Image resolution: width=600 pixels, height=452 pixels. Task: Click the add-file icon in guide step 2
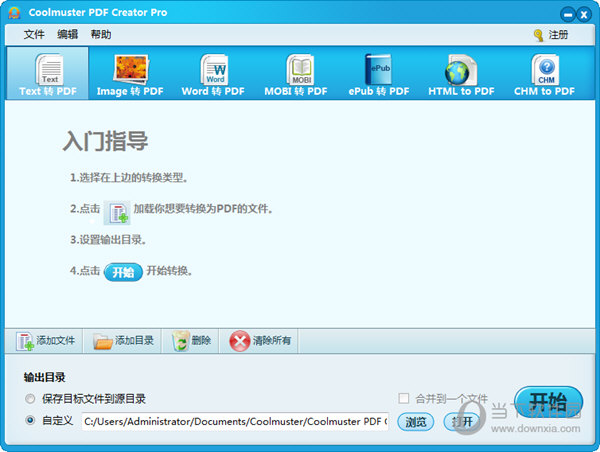117,213
